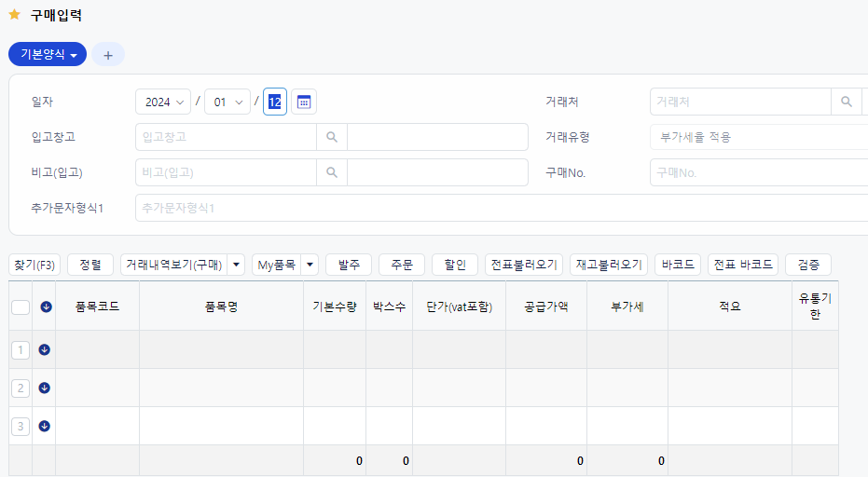Click the 전표 바코드 button
This screenshot has height=477, width=868.
pyautogui.click(x=743, y=265)
